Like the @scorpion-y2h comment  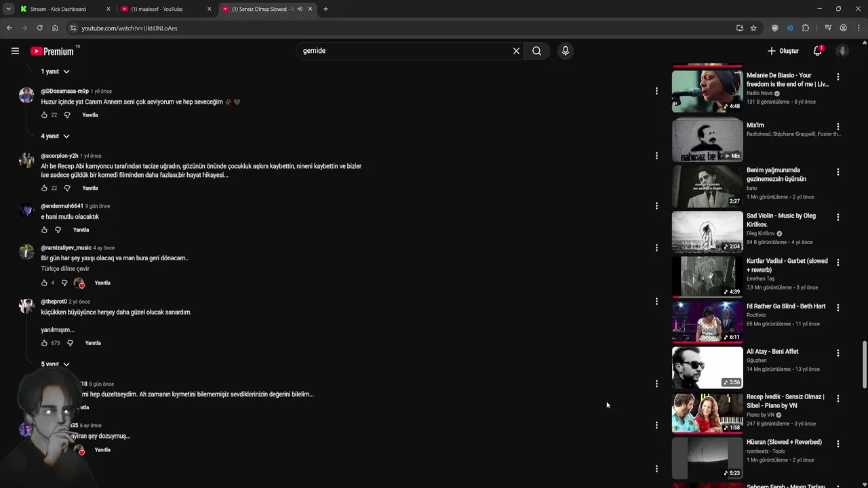(x=44, y=188)
